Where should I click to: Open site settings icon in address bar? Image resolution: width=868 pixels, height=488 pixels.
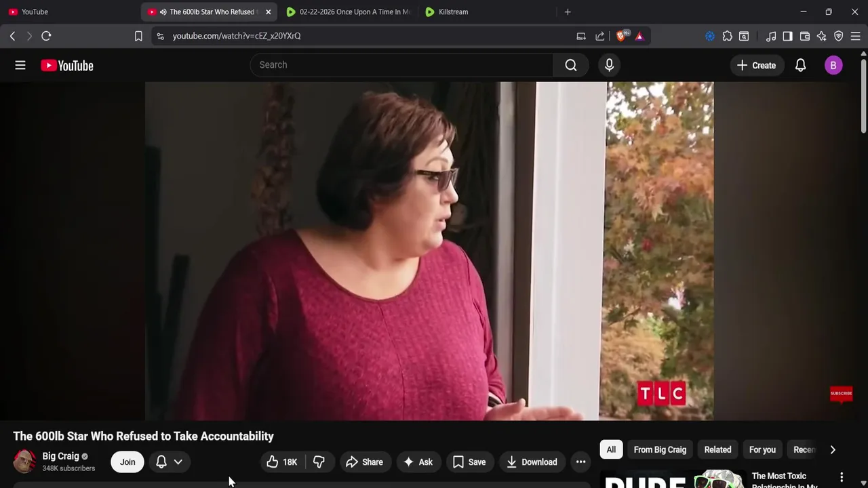click(160, 36)
